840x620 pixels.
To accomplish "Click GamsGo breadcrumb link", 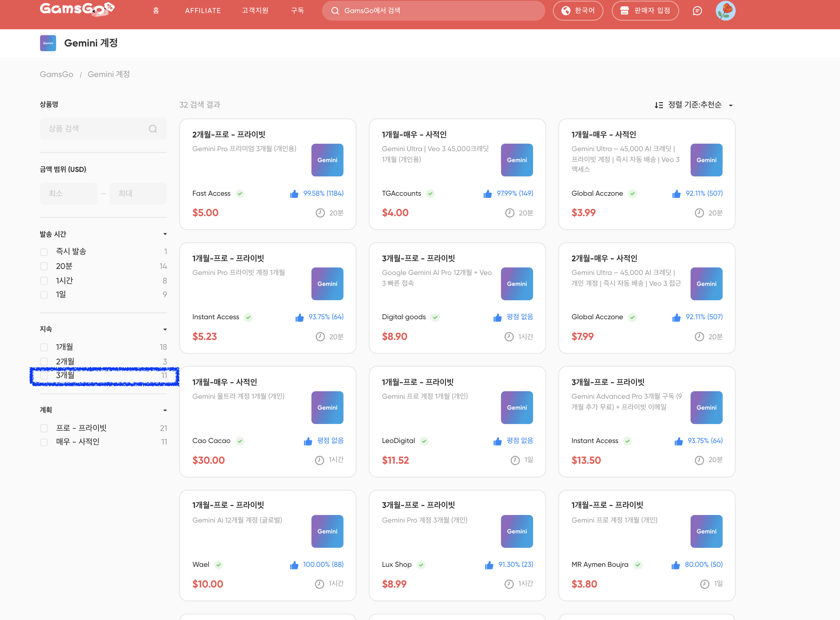I will (x=57, y=74).
